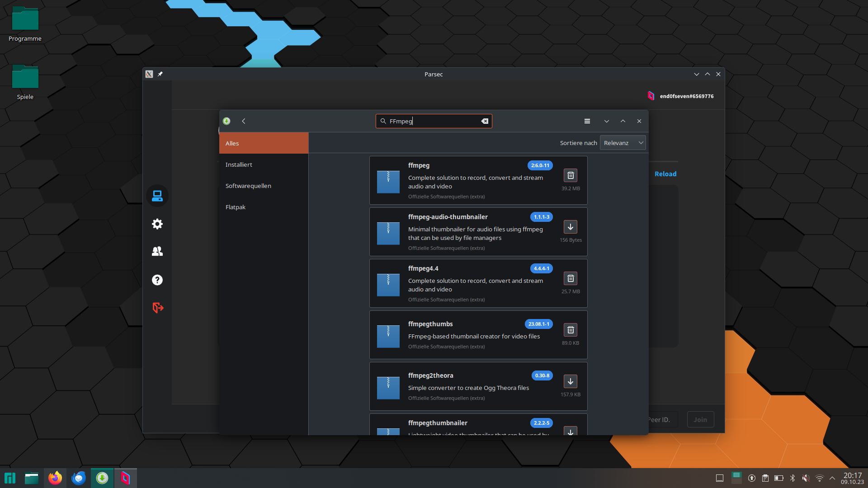Select the Flatpak category

pos(264,207)
